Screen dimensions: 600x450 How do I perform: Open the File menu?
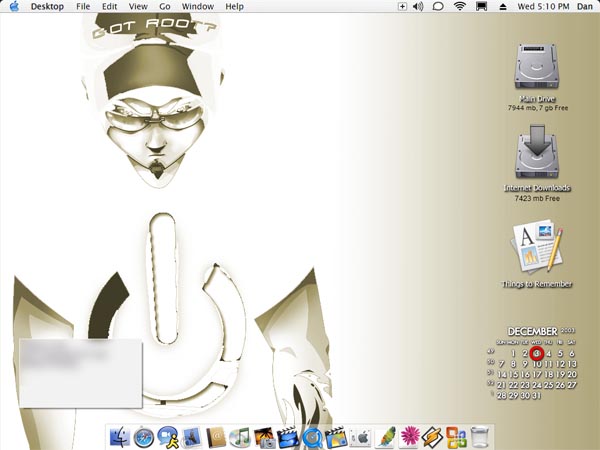83,7
